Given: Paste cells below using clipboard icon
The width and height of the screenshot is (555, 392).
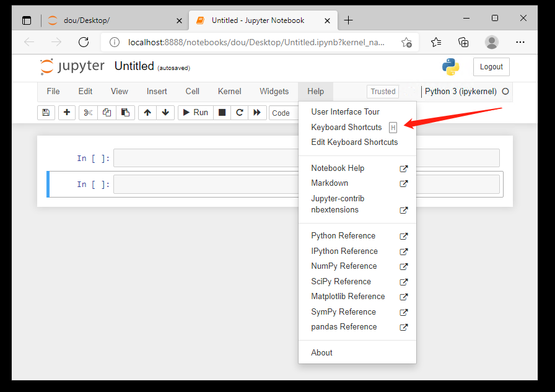Looking at the screenshot, I should [125, 113].
